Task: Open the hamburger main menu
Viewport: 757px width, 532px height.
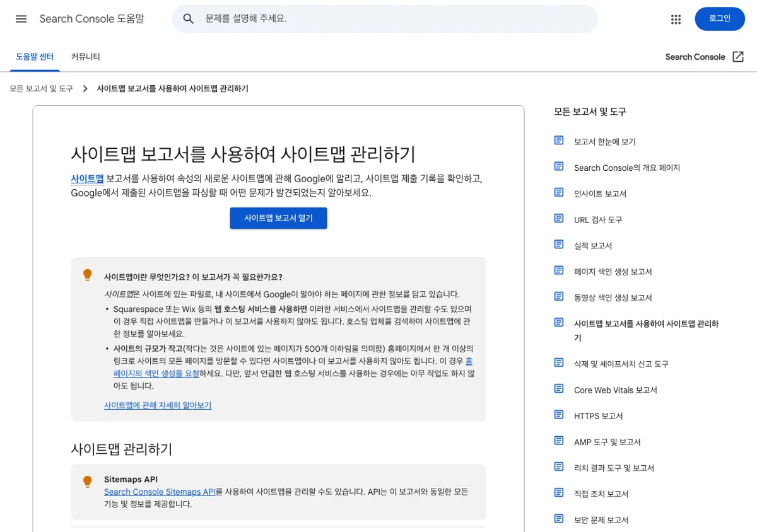Action: click(x=21, y=19)
